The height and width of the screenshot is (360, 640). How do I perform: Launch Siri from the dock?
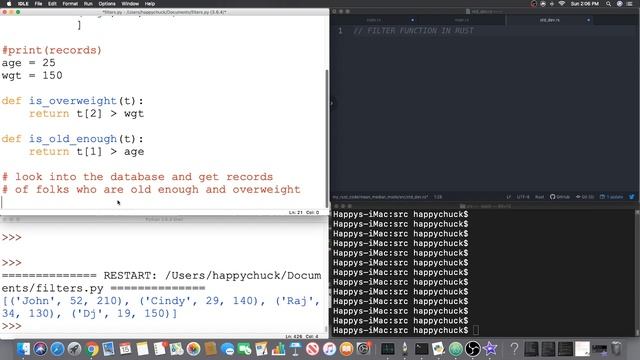click(40, 349)
